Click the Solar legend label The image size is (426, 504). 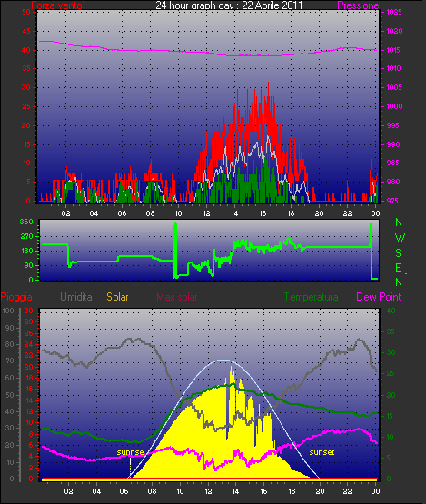tap(117, 297)
